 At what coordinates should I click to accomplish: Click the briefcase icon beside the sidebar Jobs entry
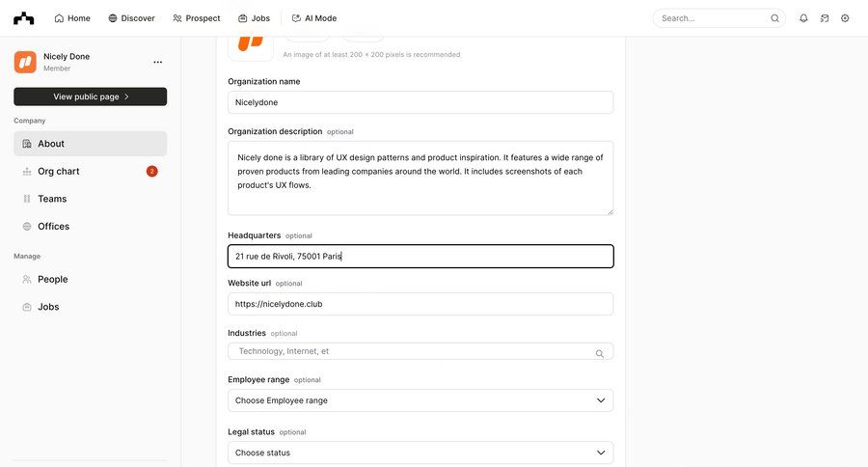pyautogui.click(x=27, y=307)
